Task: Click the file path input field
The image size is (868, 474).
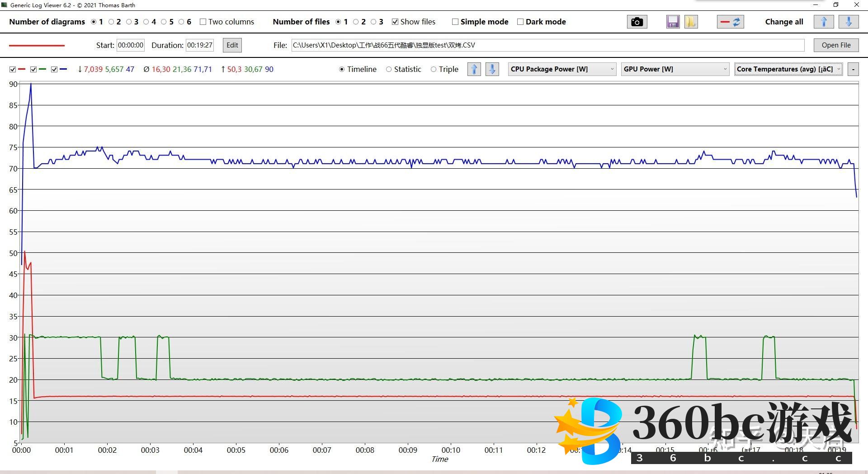Action: pyautogui.click(x=547, y=45)
